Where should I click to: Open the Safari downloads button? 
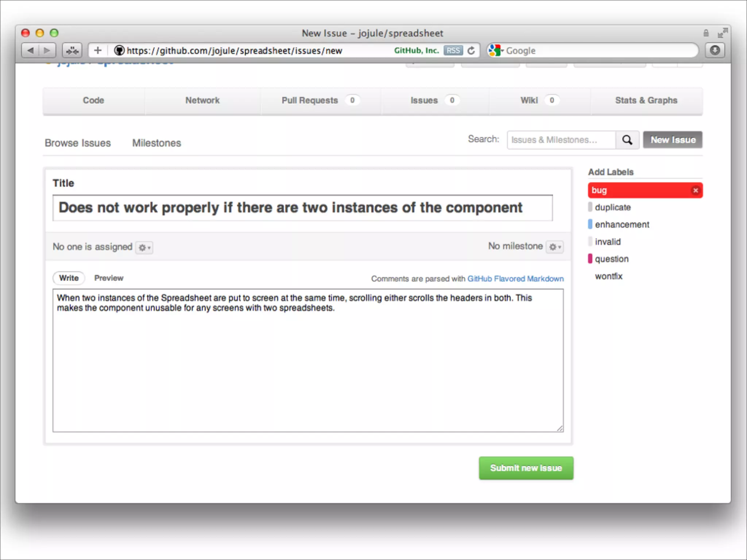715,50
